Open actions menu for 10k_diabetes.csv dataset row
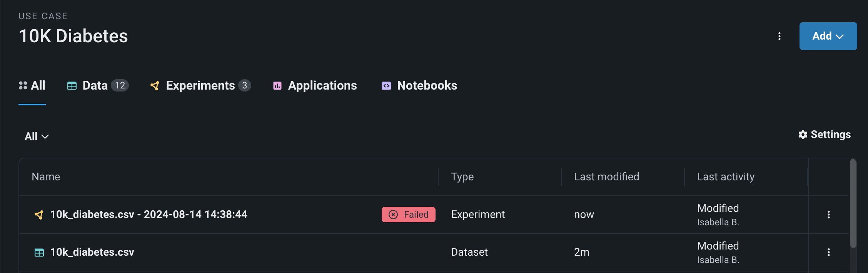The height and width of the screenshot is (273, 868). tap(829, 252)
